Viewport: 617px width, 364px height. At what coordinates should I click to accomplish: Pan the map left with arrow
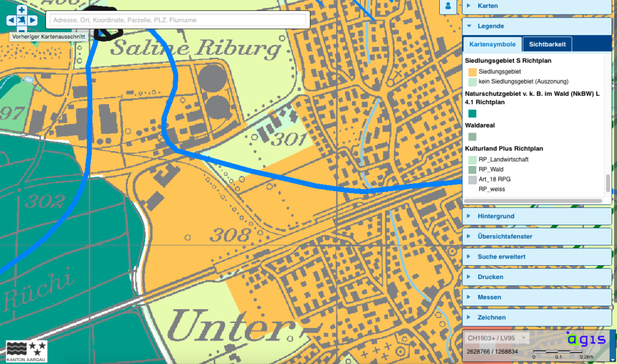11,20
